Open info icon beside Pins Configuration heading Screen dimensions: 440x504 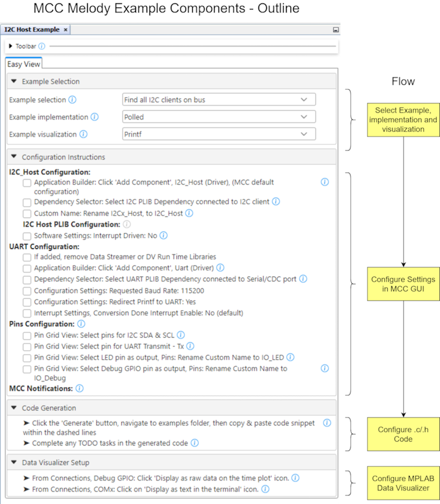[x=81, y=324]
